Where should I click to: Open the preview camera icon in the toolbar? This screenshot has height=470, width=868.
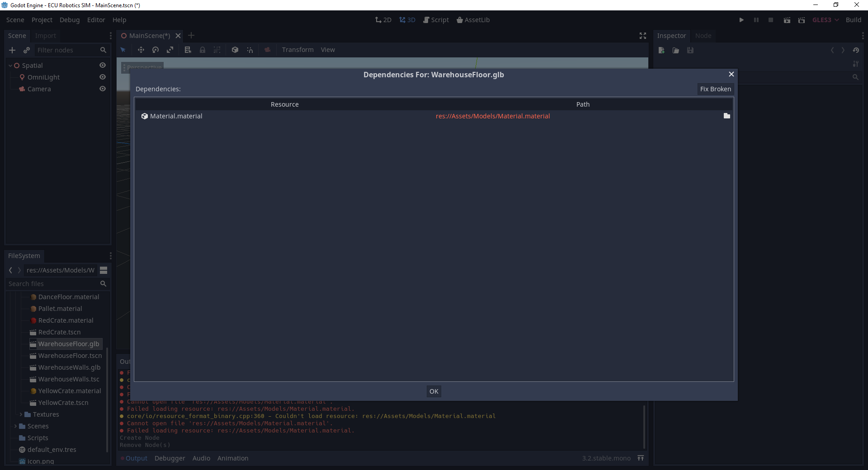(267, 50)
